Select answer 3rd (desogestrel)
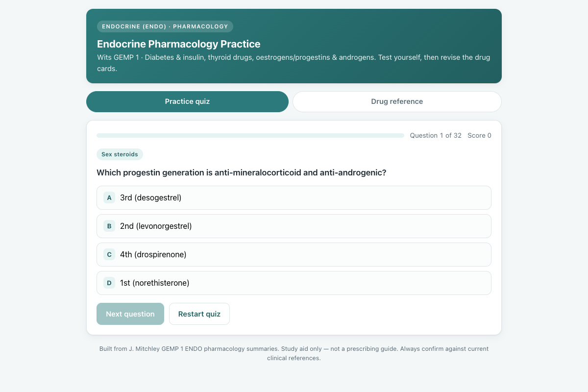The height and width of the screenshot is (392, 588). pos(294,197)
